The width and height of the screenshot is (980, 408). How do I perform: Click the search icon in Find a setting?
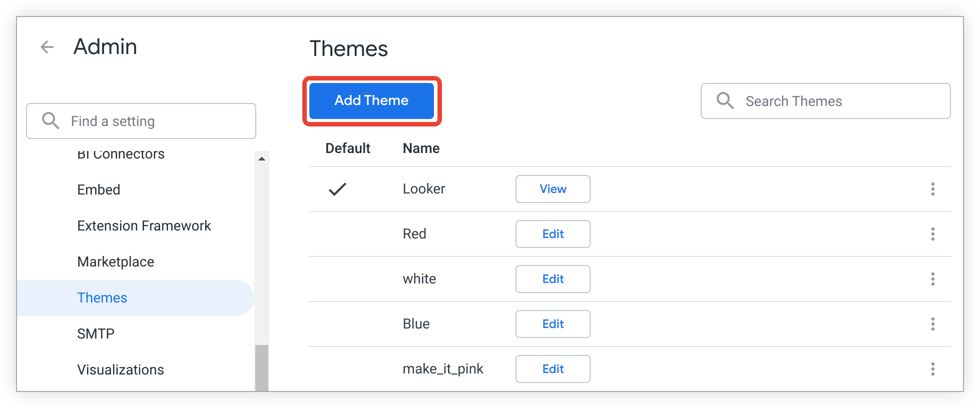coord(50,120)
